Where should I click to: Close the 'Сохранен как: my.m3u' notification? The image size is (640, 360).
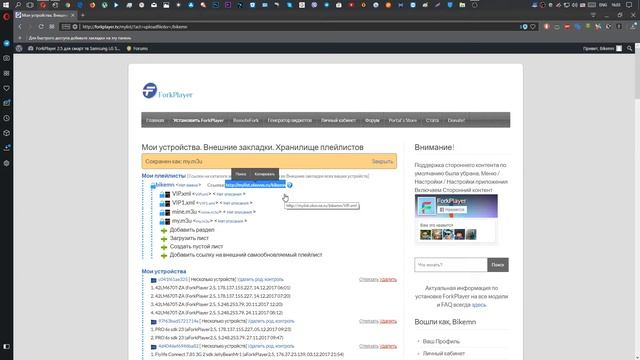pyautogui.click(x=382, y=161)
